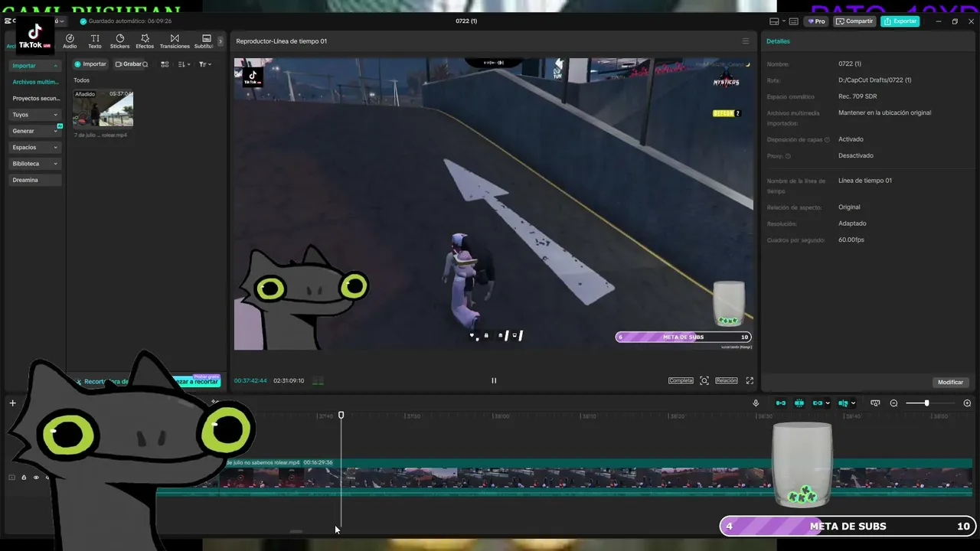Click the current timecode 00:37:42:44

tap(250, 381)
